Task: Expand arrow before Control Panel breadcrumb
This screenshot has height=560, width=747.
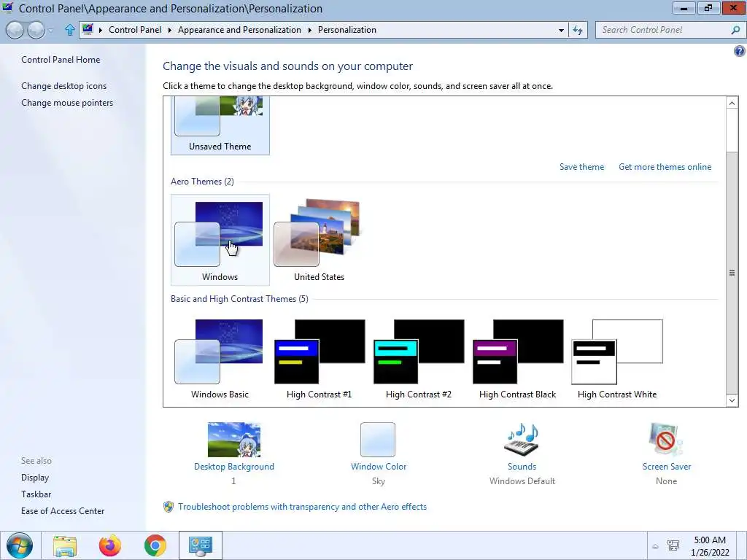Action: click(x=100, y=30)
